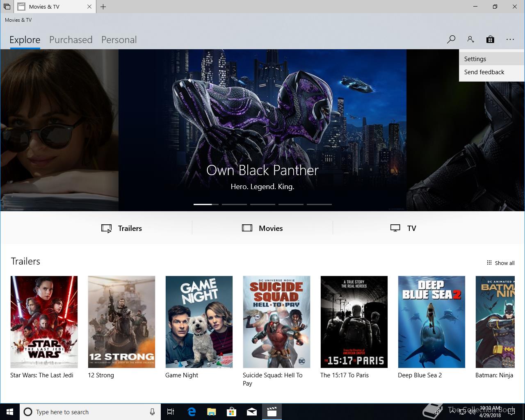
Task: Open the Suicide Squad: Hell To Pay poster
Action: (x=276, y=322)
